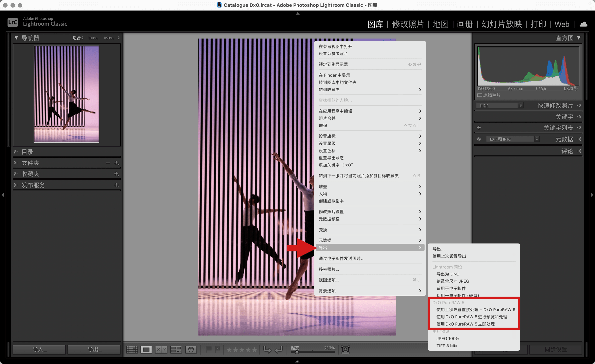Image resolution: width=595 pixels, height=364 pixels.
Task: Open the Print module
Action: (538, 24)
